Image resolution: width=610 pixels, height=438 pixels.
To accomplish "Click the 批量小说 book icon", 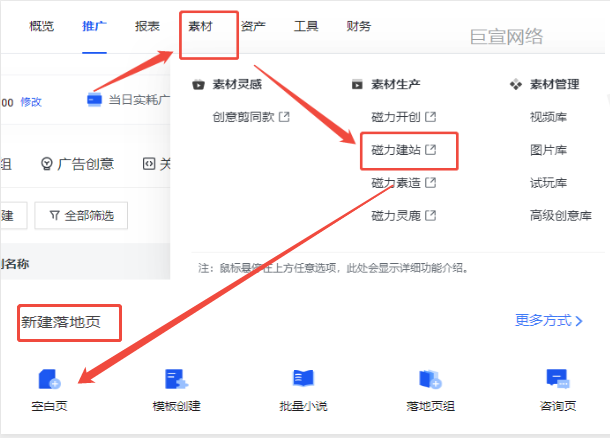I will coord(303,378).
